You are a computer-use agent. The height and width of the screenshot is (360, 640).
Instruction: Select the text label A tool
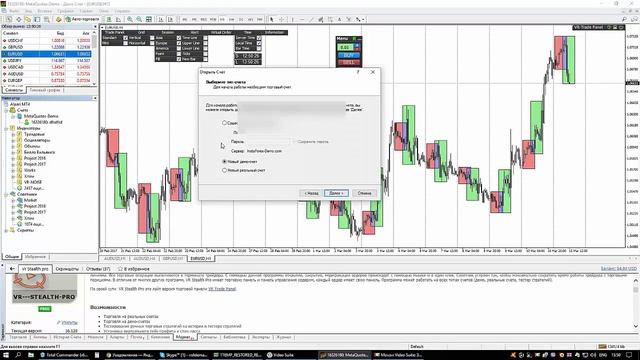[340, 19]
